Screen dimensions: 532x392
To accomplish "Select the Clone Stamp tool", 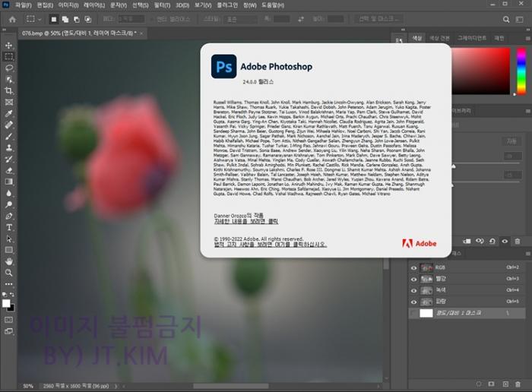I will [x=9, y=147].
